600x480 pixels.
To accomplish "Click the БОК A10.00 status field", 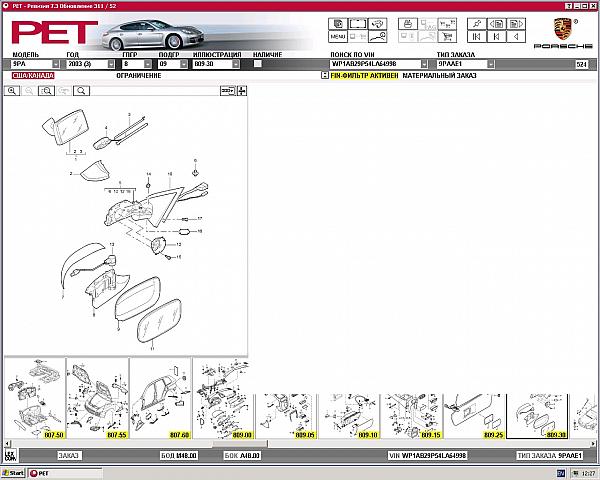I will pos(242,456).
